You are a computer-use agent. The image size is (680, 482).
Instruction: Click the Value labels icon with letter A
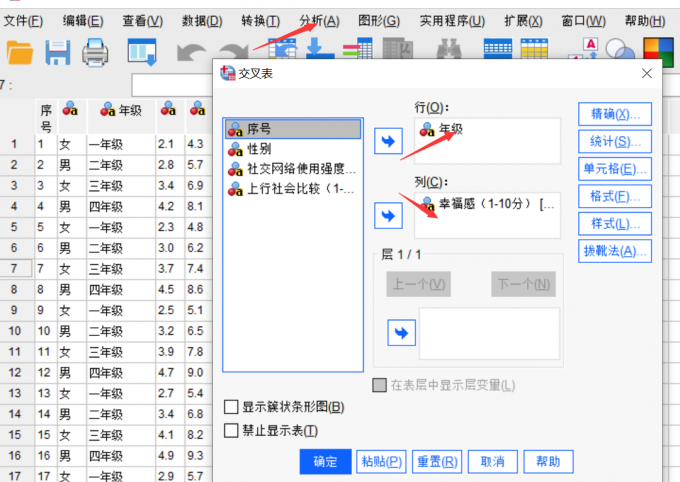click(x=584, y=49)
